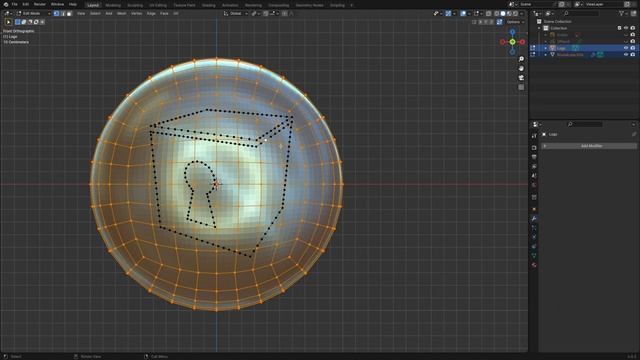Switch to the Modeling workspace tab
Screen dimensions: 640x360
[x=113, y=5]
